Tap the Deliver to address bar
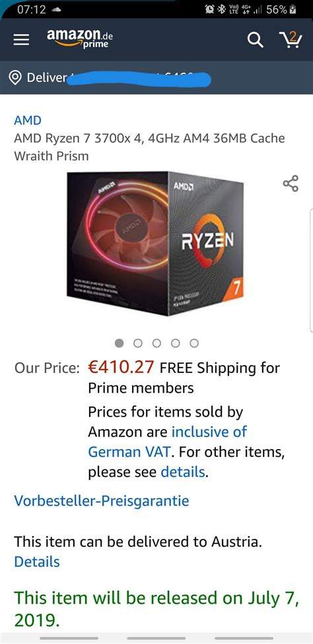 156,77
